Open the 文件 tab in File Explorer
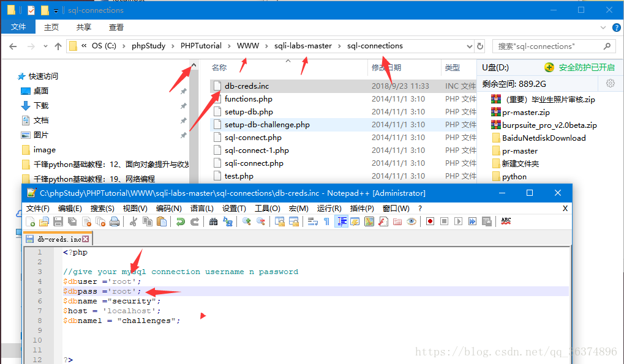624x364 pixels. pyautogui.click(x=18, y=27)
